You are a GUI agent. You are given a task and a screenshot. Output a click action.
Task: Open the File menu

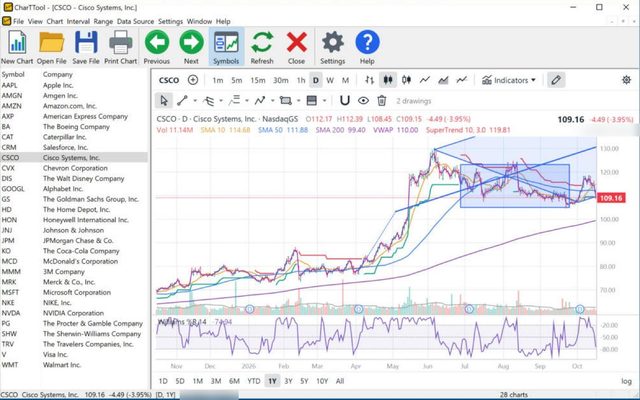pos(18,21)
